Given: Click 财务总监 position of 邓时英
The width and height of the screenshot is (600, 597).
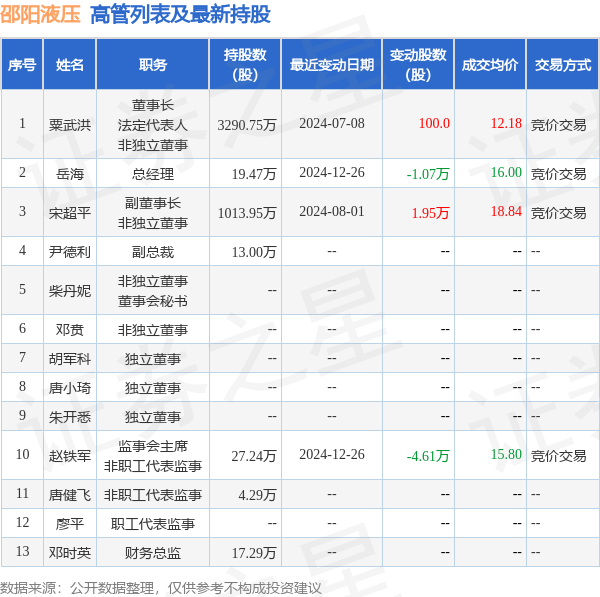Looking at the screenshot, I should (153, 552).
